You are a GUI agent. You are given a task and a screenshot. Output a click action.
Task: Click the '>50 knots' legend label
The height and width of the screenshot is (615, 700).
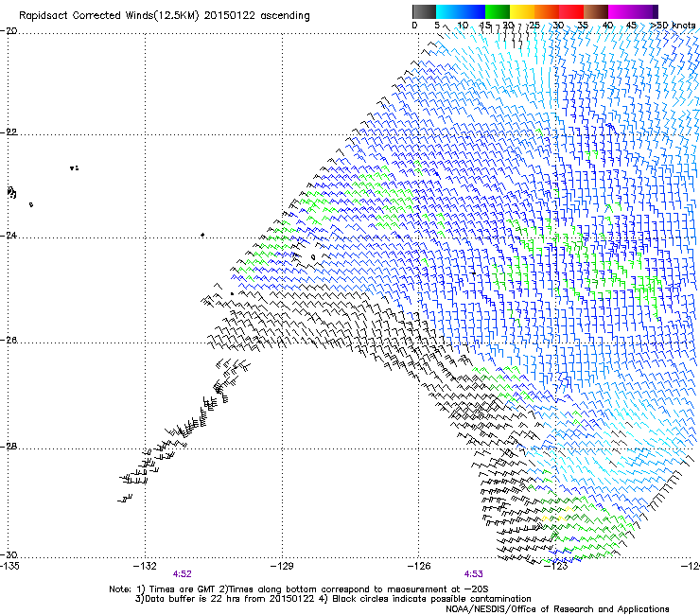[673, 26]
